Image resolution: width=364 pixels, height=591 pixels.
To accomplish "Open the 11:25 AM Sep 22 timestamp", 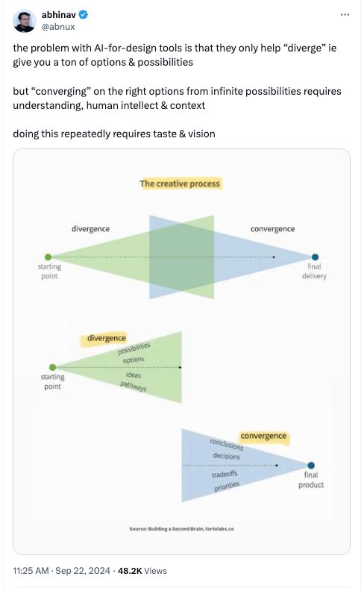I will pos(61,571).
